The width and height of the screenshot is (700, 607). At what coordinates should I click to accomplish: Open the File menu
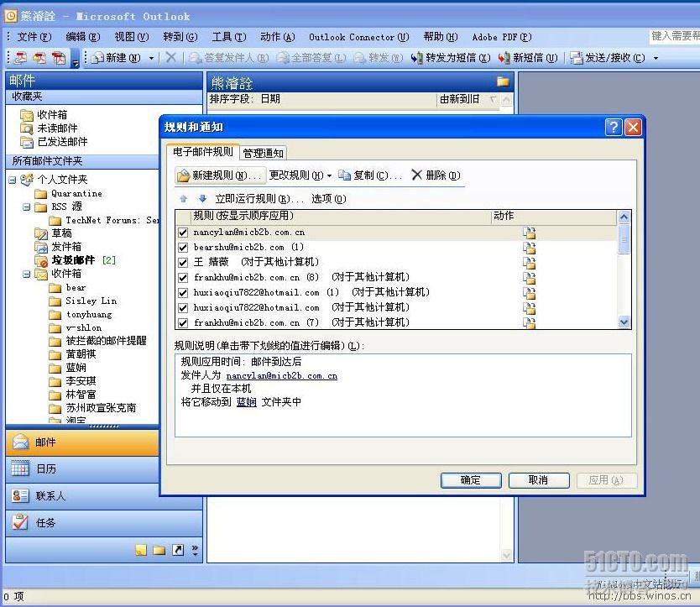tap(34, 37)
